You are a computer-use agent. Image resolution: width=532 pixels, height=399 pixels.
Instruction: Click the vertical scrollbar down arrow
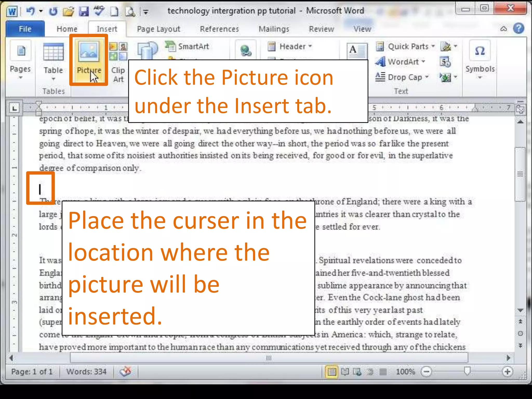(x=520, y=310)
